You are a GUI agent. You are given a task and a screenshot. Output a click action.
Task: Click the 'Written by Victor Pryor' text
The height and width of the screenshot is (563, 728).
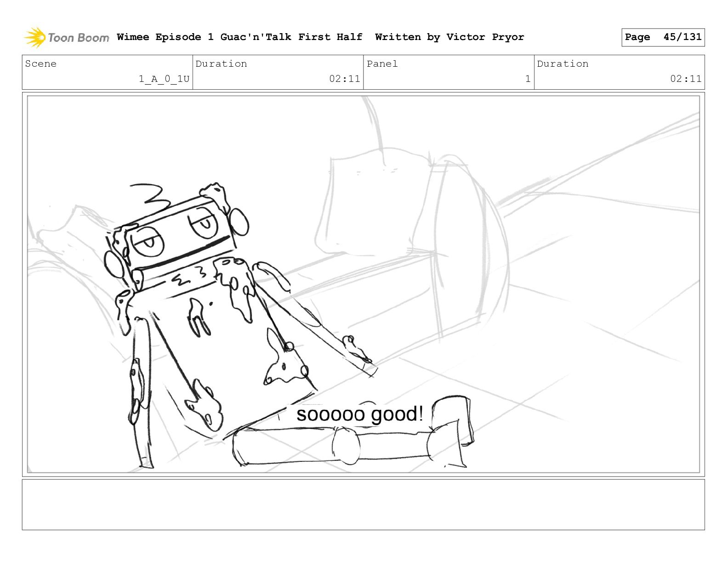449,37
